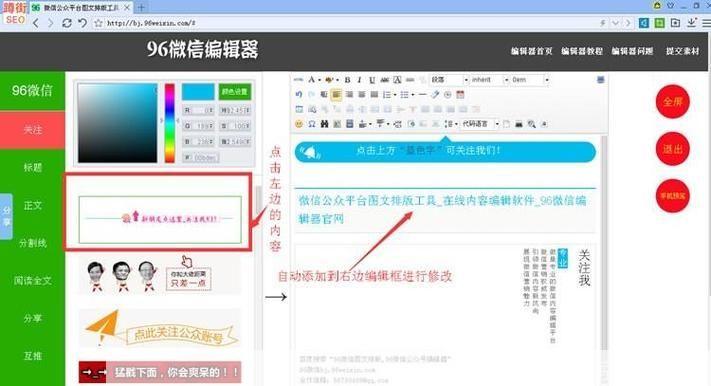
Task: Select the 分享 category in green sidebar
Action: (33, 318)
